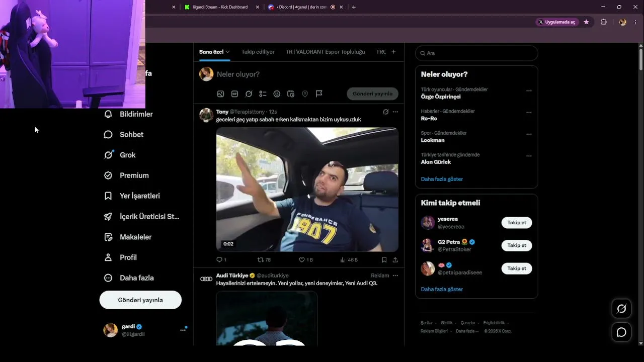The height and width of the screenshot is (362, 644).
Task: Open options for Lookman trend
Action: point(529,134)
